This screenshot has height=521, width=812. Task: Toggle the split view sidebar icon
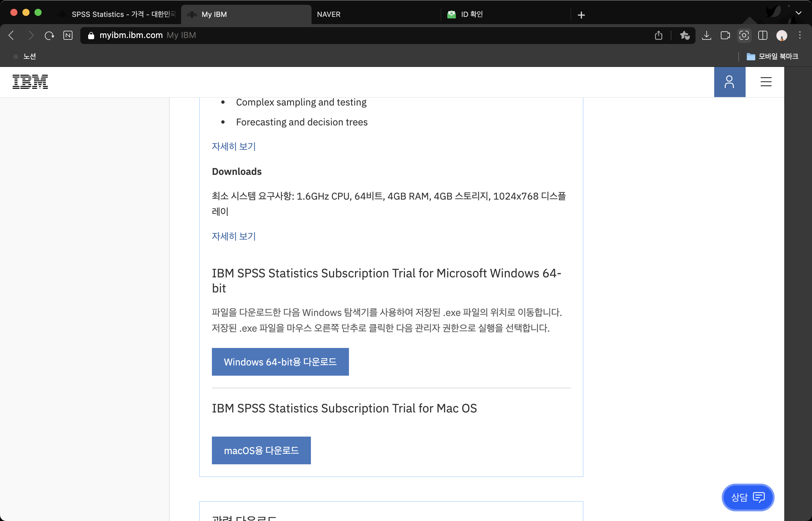pyautogui.click(x=762, y=36)
